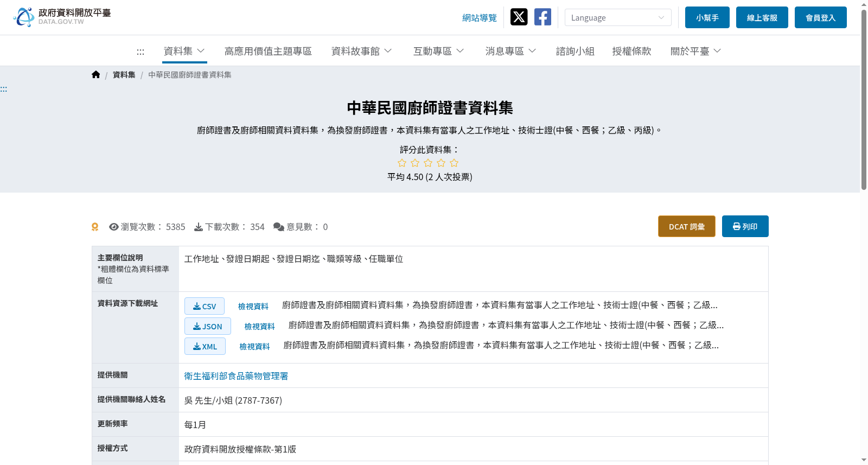This screenshot has width=868, height=465.
Task: Go to home via breadcrumb house icon
Action: (96, 75)
